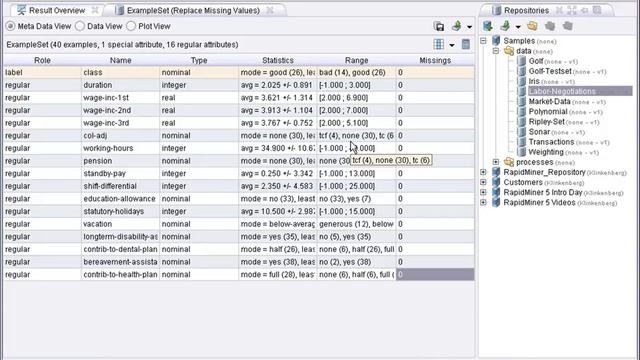The width and height of the screenshot is (640, 360).
Task: Expand the RapidMiner 5 Videos node
Action: (484, 202)
